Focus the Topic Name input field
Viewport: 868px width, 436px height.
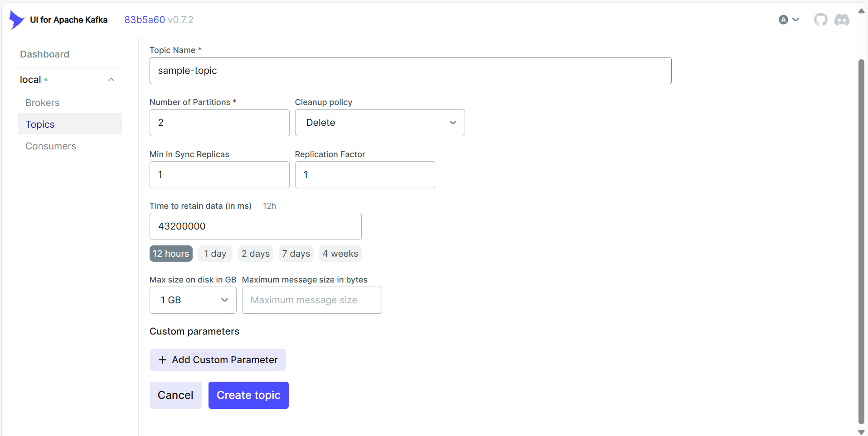410,71
